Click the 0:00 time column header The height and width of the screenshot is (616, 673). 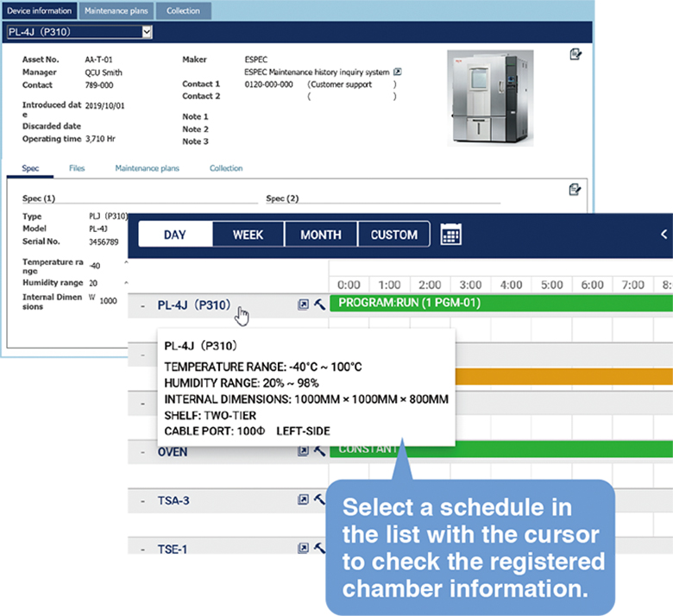click(x=349, y=285)
